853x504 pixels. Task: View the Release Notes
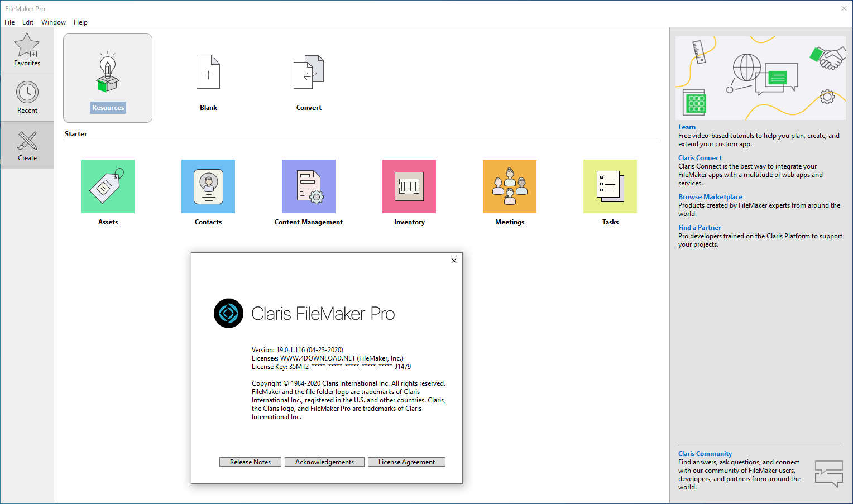tap(250, 462)
